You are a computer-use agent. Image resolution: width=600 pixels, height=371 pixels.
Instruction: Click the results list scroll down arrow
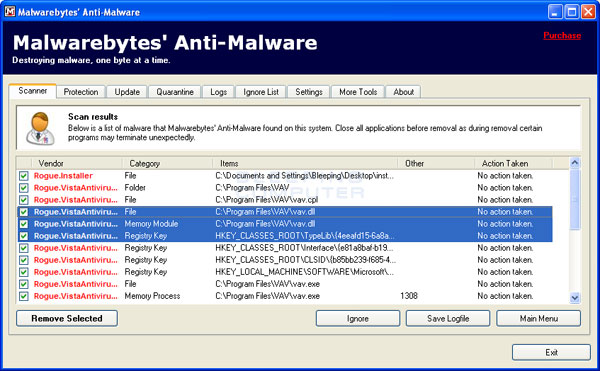(575, 297)
